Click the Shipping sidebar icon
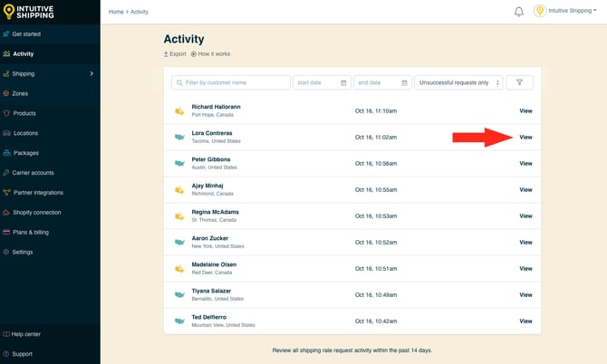 (x=6, y=73)
